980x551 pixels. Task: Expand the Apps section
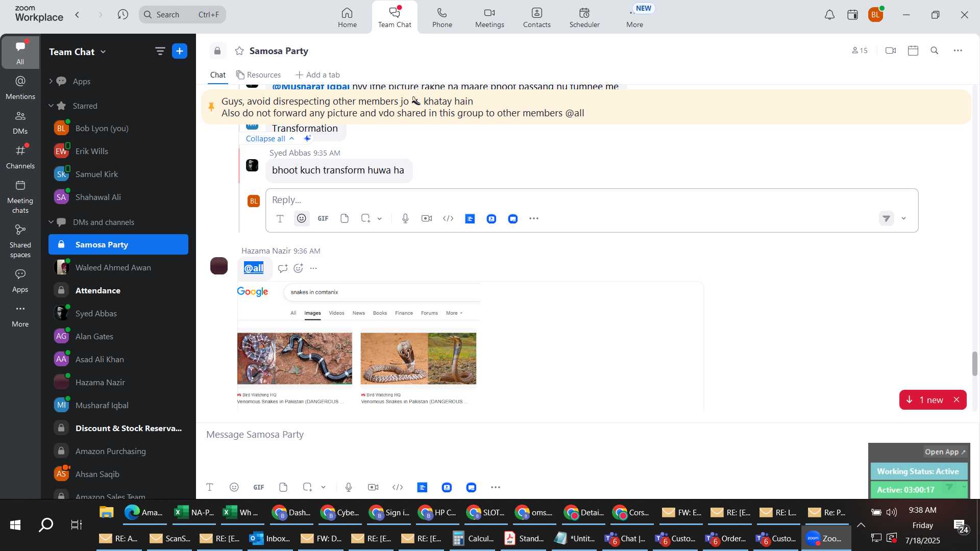[51, 81]
